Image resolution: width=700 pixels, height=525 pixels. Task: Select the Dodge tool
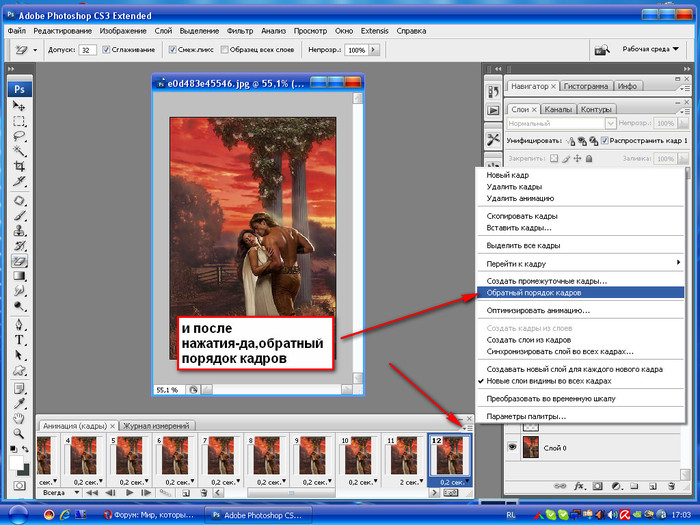point(19,306)
